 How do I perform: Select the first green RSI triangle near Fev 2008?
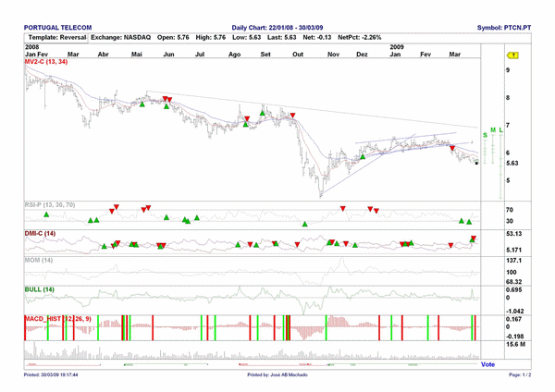46,214
